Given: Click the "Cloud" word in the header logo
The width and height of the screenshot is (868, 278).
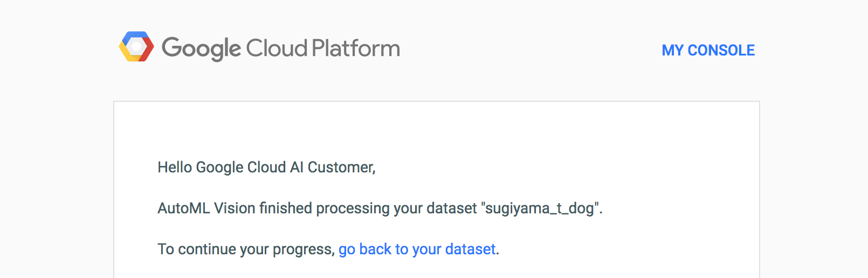Looking at the screenshot, I should tap(277, 48).
